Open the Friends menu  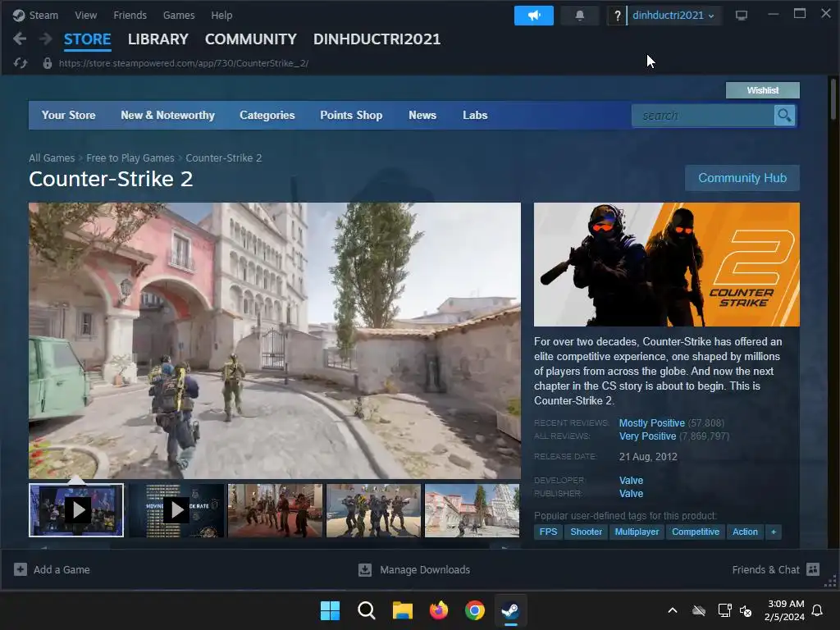click(x=130, y=15)
